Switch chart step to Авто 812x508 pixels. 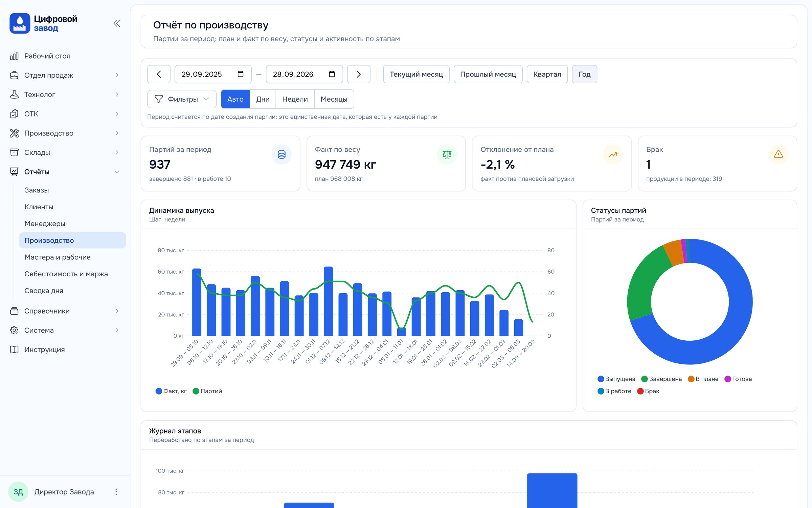(235, 99)
